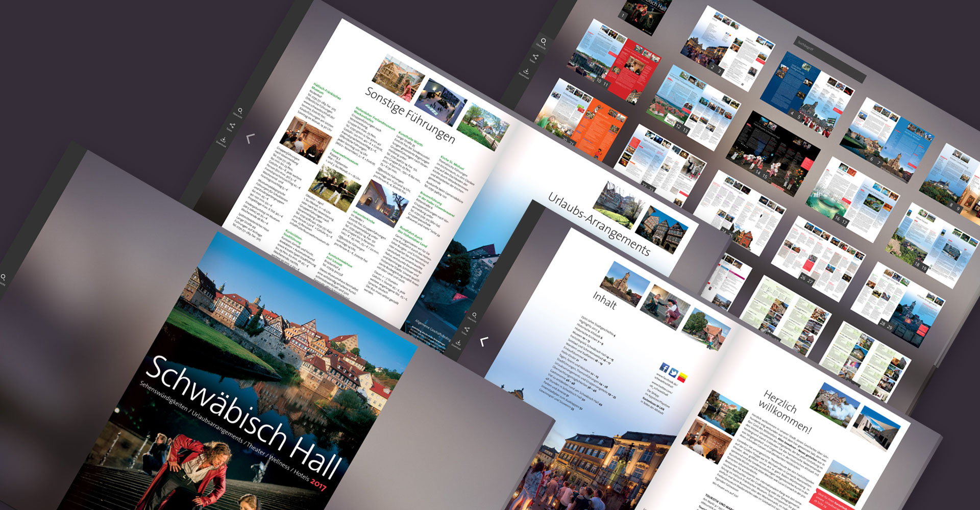
Task: Open thumbnail for pages 28 29
Action: click(898, 304)
